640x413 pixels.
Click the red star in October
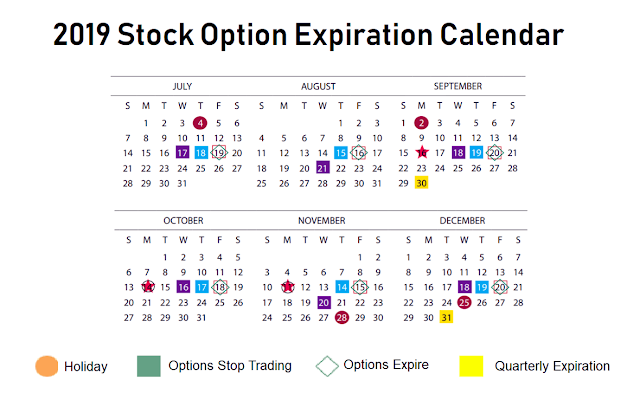pos(146,287)
